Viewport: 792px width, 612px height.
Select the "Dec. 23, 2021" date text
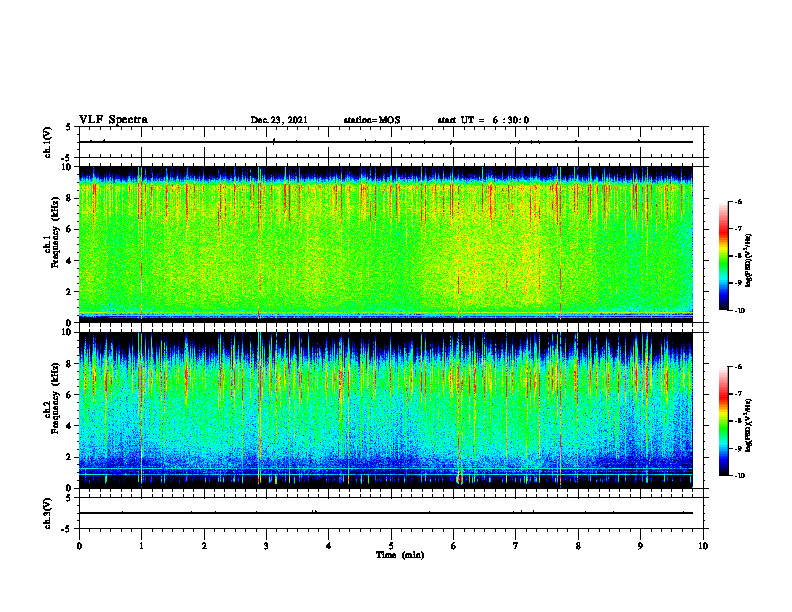click(279, 120)
